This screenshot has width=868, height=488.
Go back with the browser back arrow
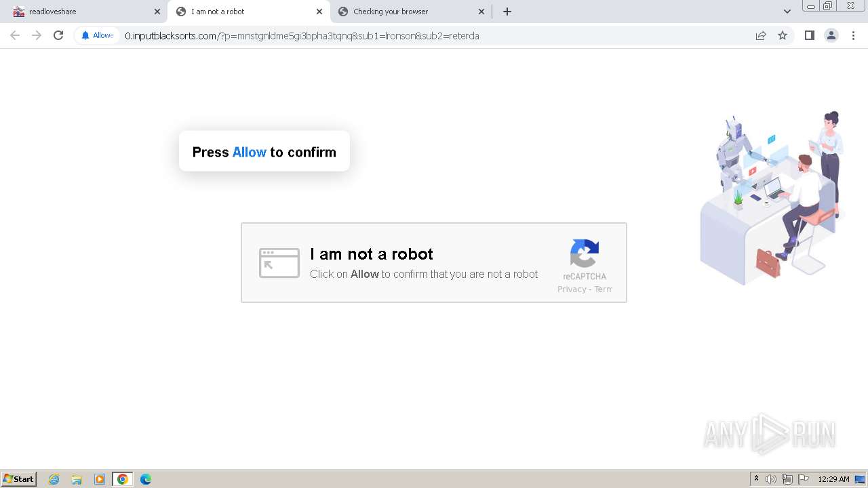tap(15, 35)
